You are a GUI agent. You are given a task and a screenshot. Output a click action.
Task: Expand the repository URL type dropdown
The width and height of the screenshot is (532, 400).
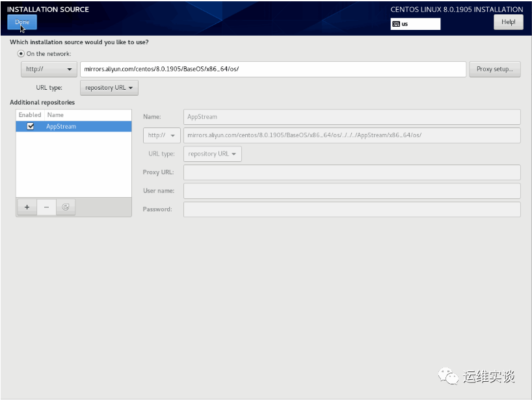213,153
